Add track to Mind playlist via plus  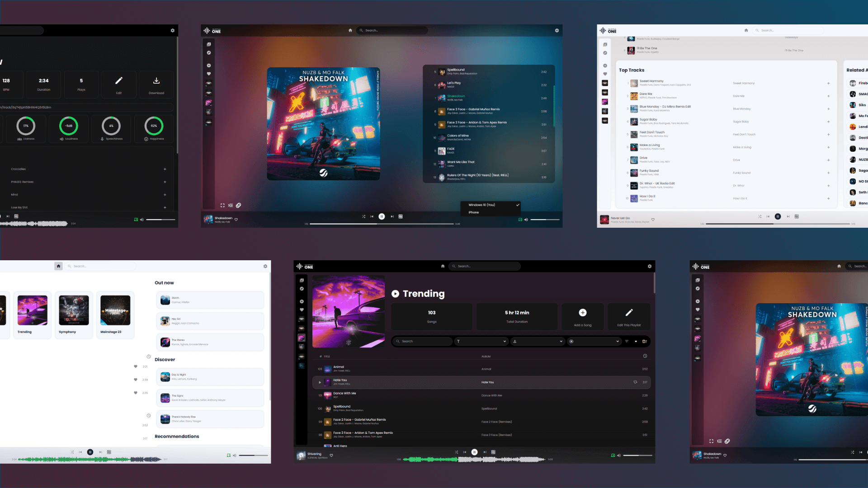[x=165, y=195]
